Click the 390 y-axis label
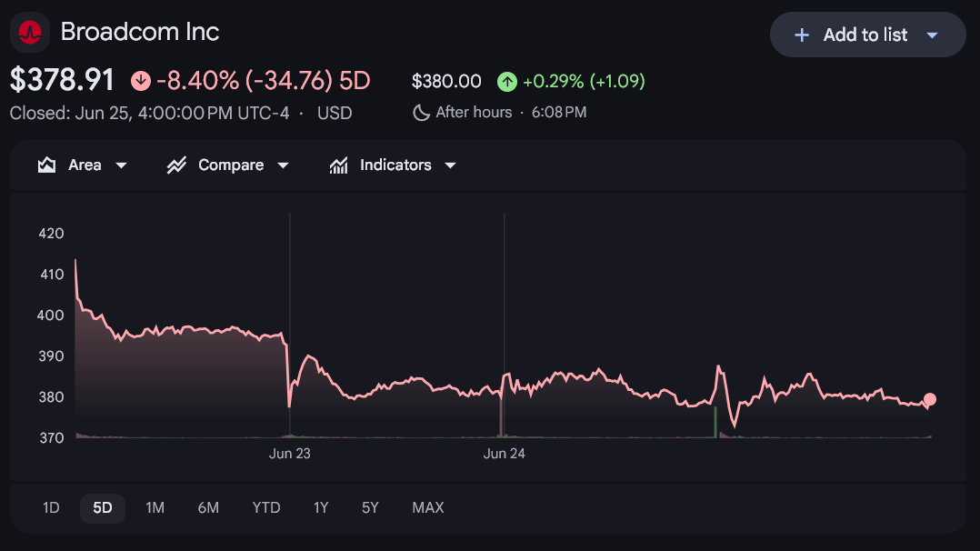Screen dimensions: 980x551 coord(51,356)
